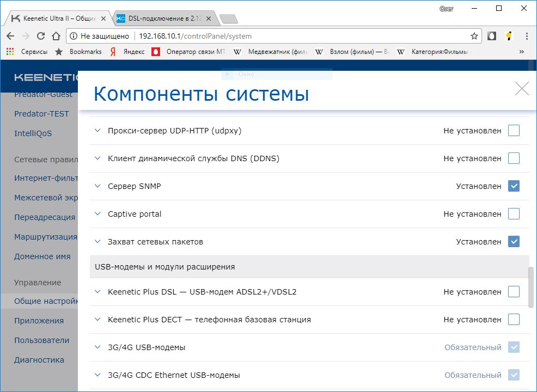Expand the Клиент динамической службы DNS chevron
The width and height of the screenshot is (537, 392).
[x=97, y=158]
